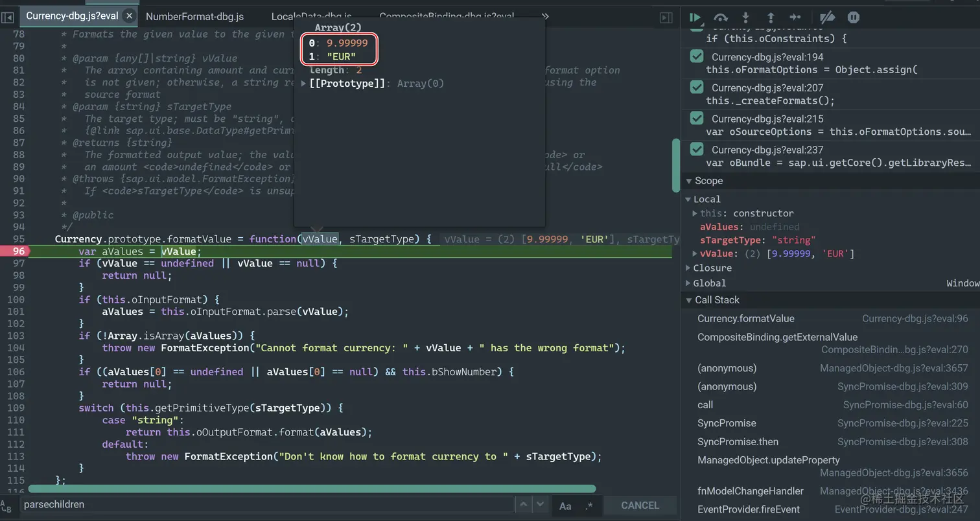Image resolution: width=980 pixels, height=521 pixels.
Task: Switch to the LocaleData-dbg.js tab
Action: (x=311, y=16)
